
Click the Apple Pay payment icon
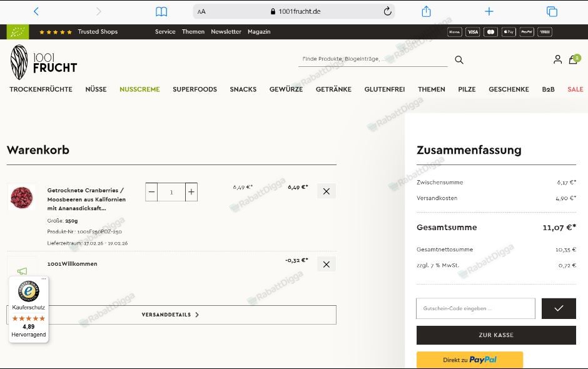click(509, 32)
